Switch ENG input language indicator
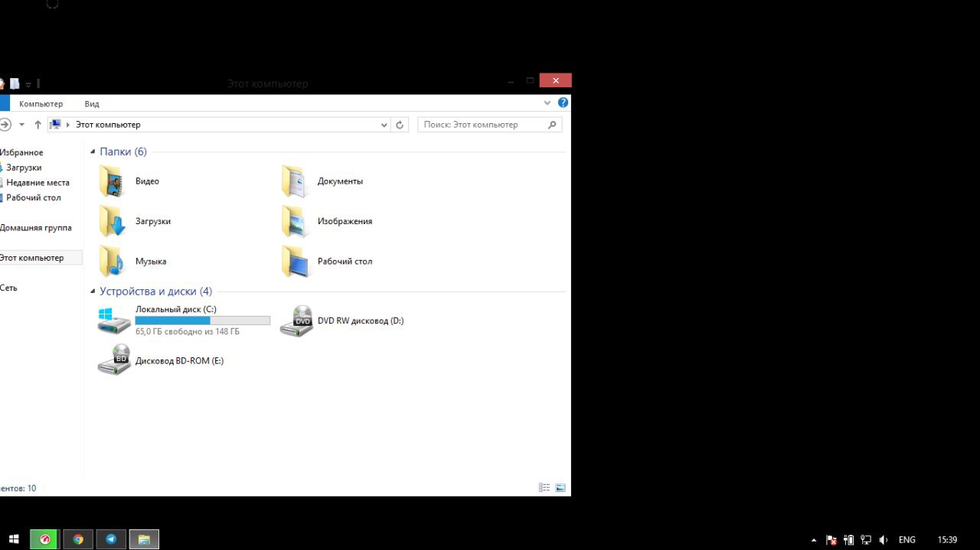 click(907, 540)
